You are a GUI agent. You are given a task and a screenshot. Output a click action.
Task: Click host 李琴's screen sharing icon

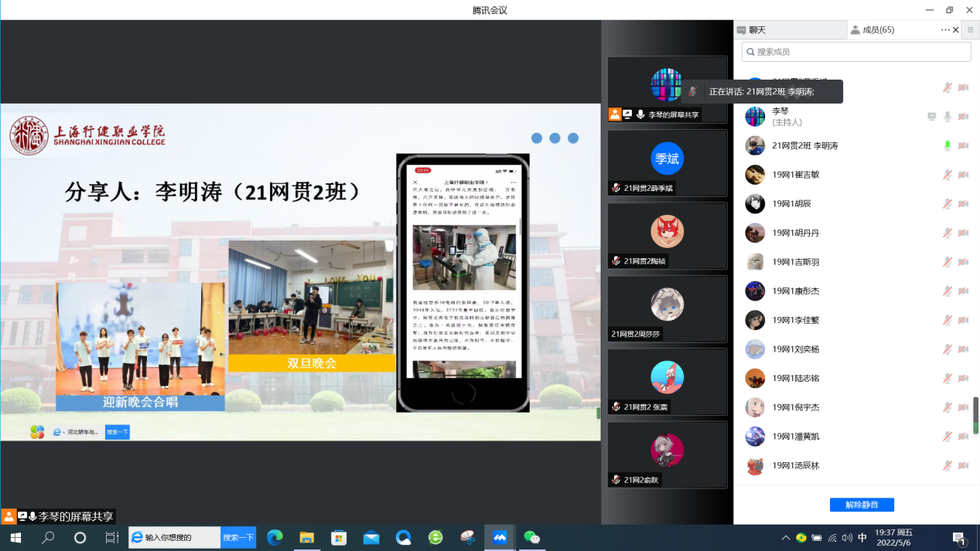931,117
